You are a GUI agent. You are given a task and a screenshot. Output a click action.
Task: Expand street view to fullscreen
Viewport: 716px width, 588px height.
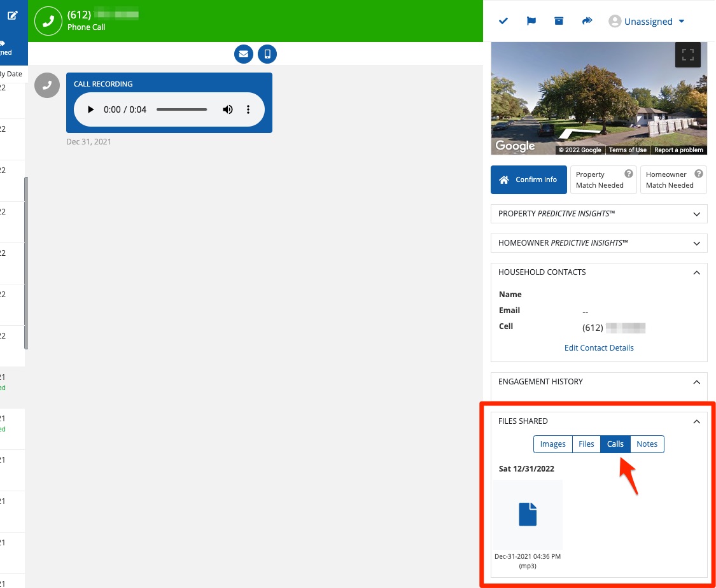coord(687,55)
